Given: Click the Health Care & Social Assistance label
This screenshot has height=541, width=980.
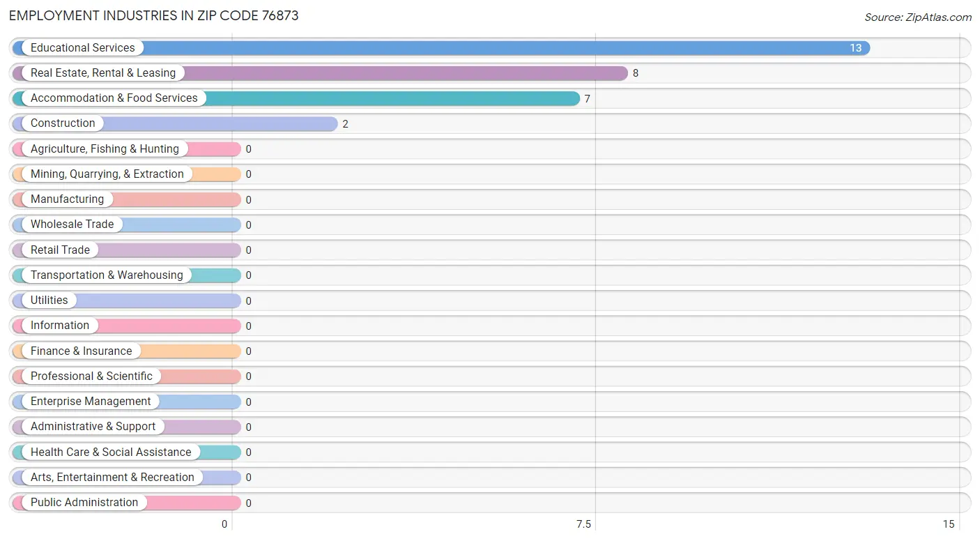Looking at the screenshot, I should coord(111,452).
